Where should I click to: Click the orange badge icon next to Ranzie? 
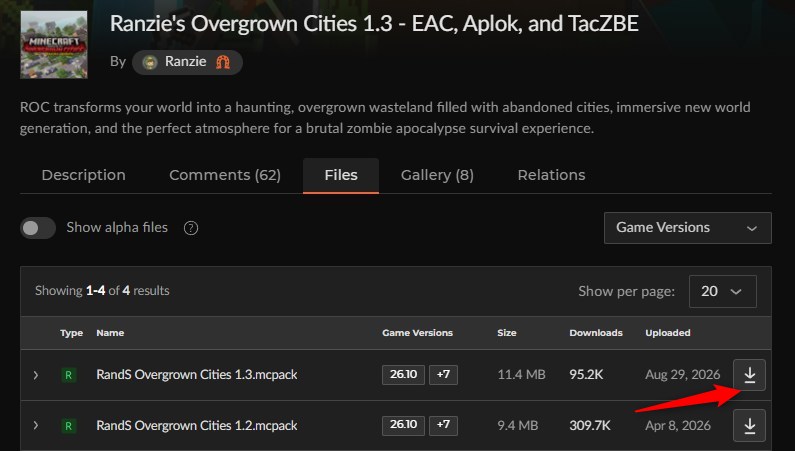(223, 62)
